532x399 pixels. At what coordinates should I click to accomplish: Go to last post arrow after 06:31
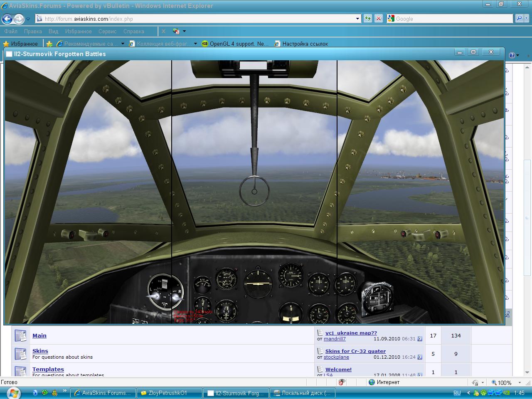(420, 339)
